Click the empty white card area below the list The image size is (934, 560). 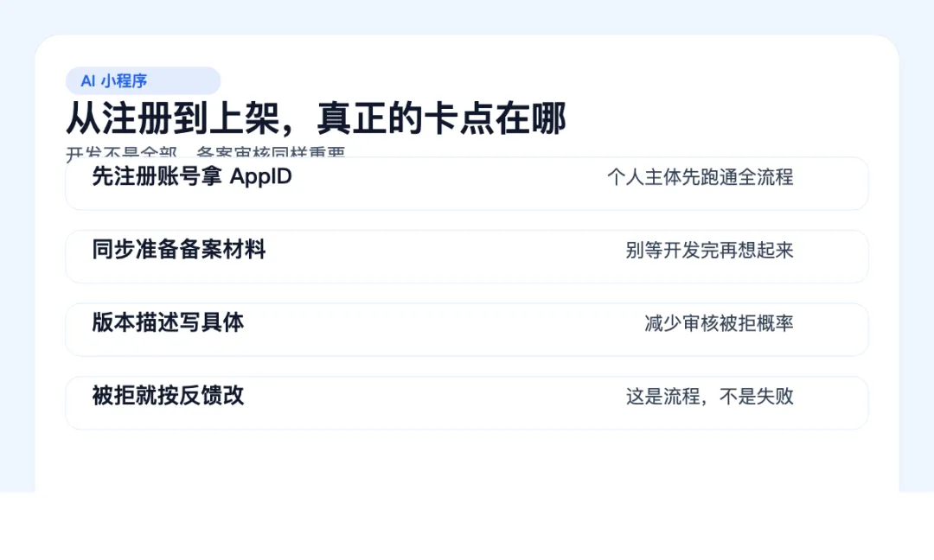click(466, 461)
